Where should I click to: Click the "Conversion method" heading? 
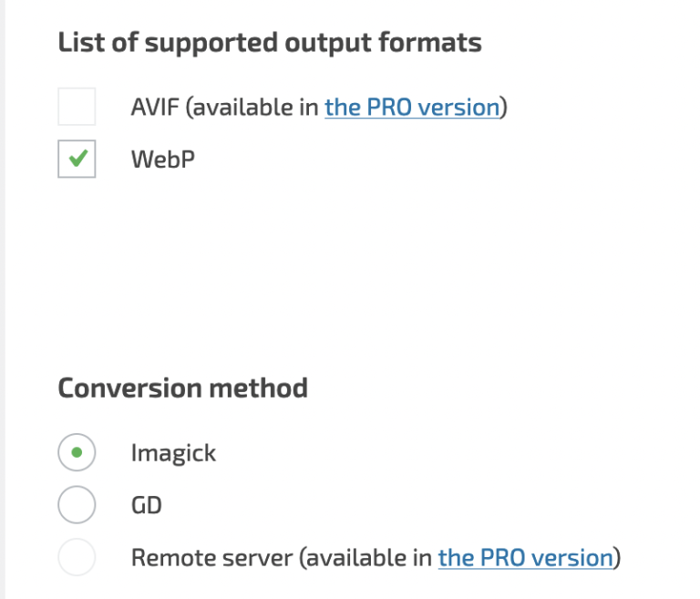tap(182, 387)
